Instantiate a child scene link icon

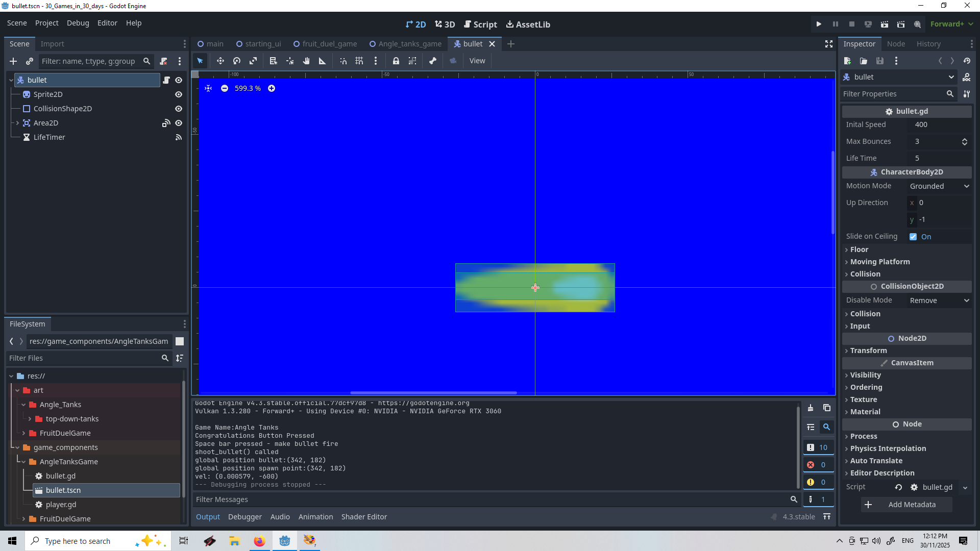[x=30, y=61]
